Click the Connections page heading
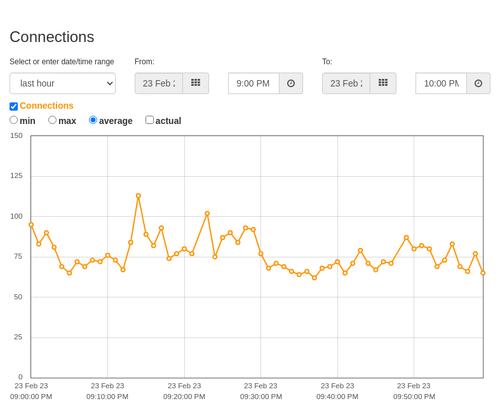 tap(52, 37)
